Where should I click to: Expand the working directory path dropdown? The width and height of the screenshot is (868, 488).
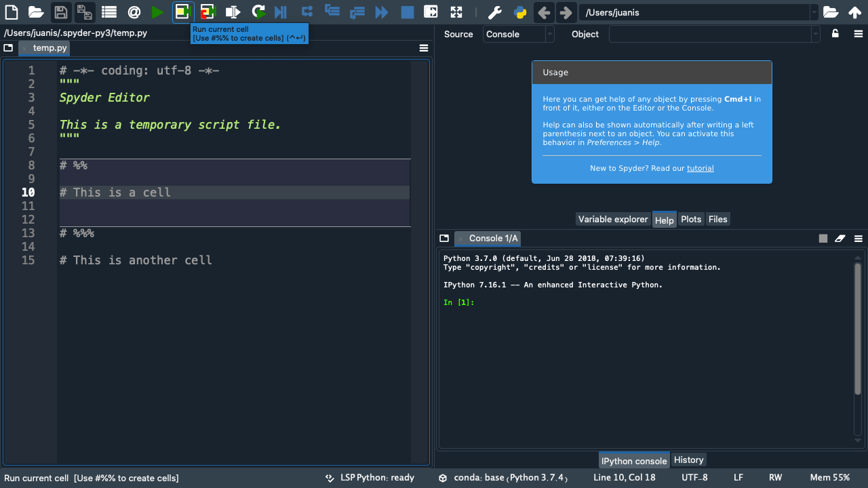point(814,12)
